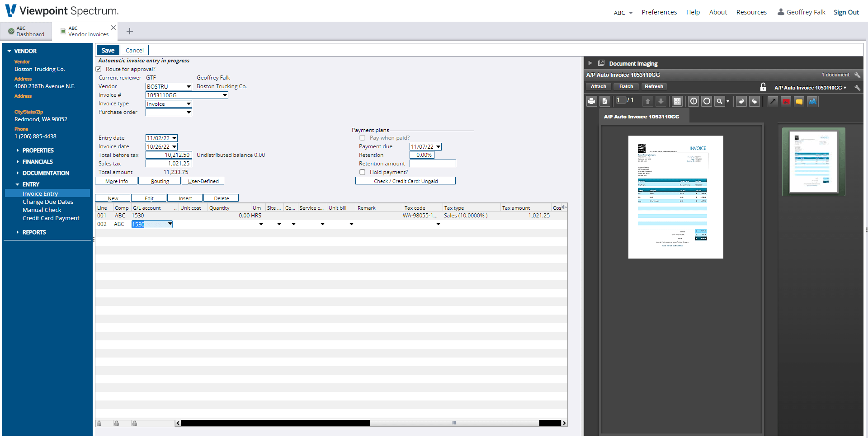Click the page document icon beside print
Screen dimensions: 868x438
(604, 101)
